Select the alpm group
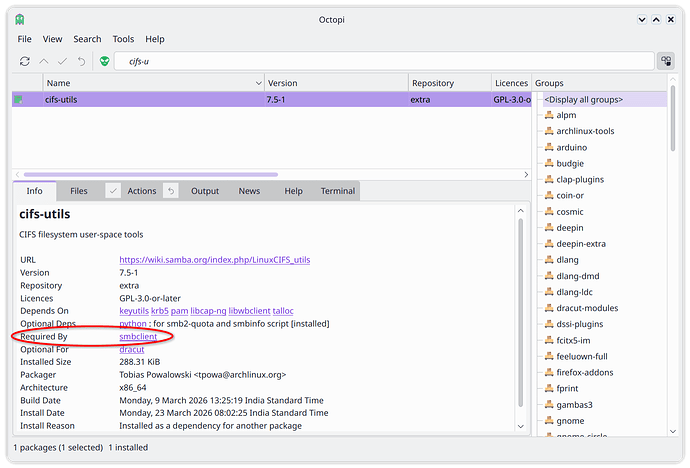 click(566, 115)
